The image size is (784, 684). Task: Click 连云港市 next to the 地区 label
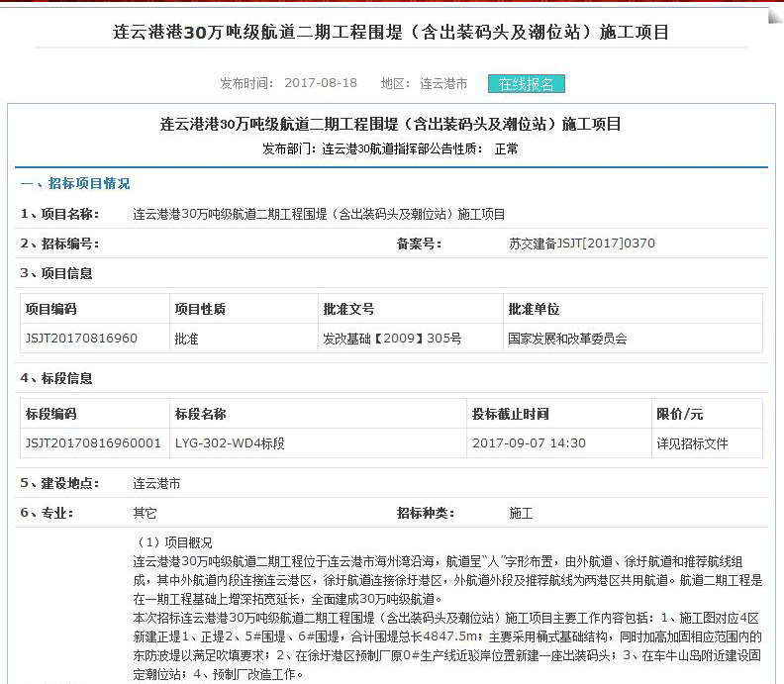[443, 84]
